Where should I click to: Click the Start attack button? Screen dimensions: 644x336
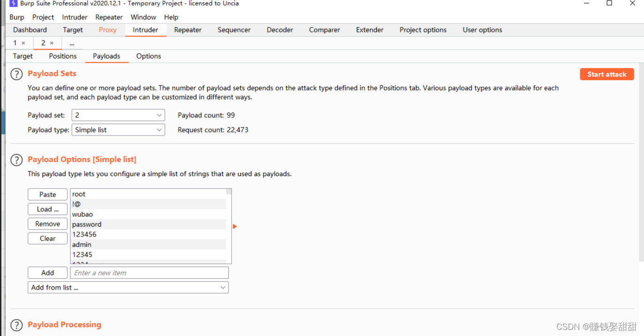point(607,74)
